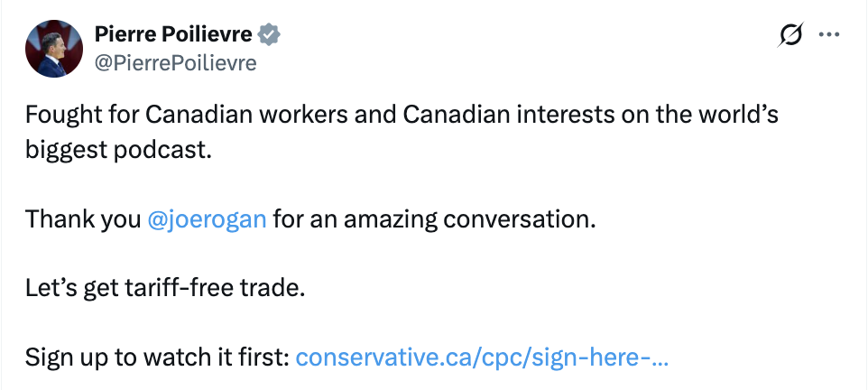Click the "for an amazing conversation." text
Viewport: 868px width, 390px height.
pyautogui.click(x=435, y=218)
